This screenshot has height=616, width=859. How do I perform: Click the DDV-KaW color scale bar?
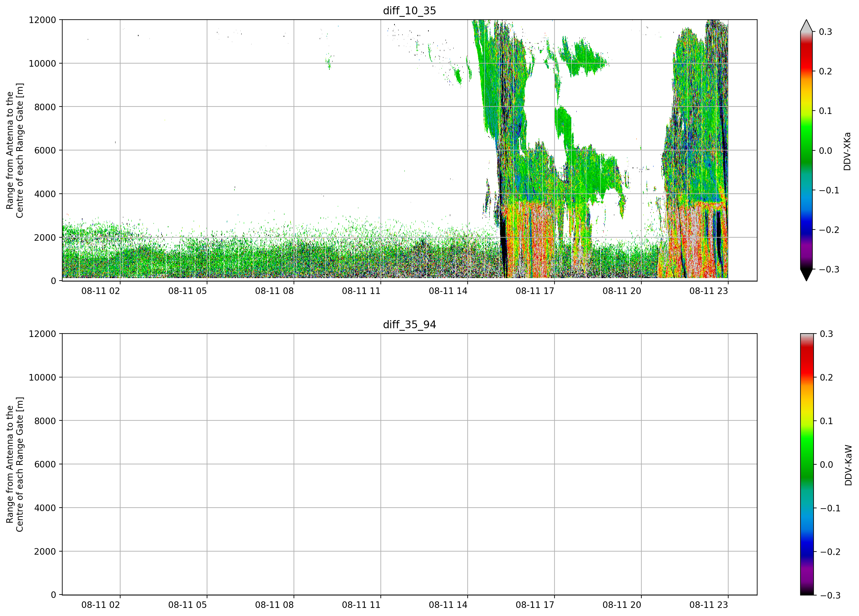pos(806,464)
